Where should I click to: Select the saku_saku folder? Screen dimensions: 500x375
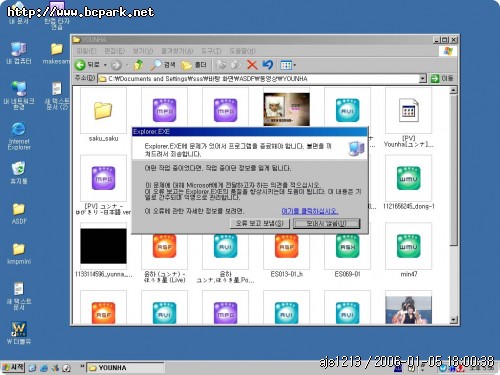coord(103,111)
